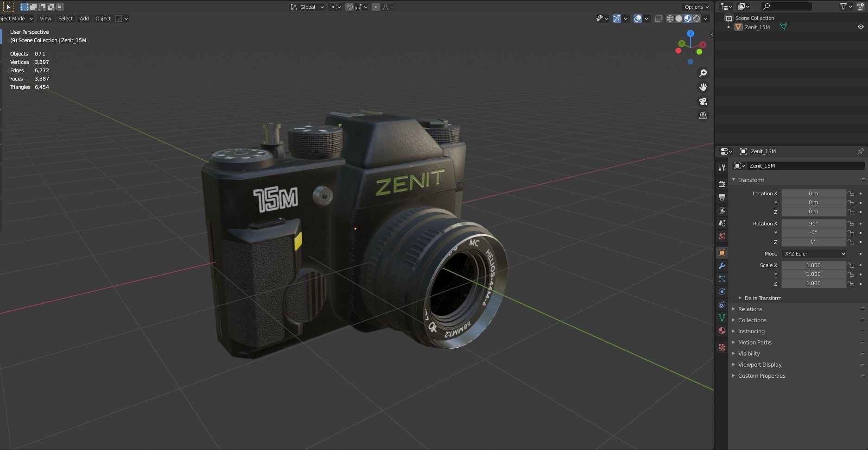Click the mesh data icon beside Zenit_15M
Screen dimensions: 868x450
tap(784, 27)
